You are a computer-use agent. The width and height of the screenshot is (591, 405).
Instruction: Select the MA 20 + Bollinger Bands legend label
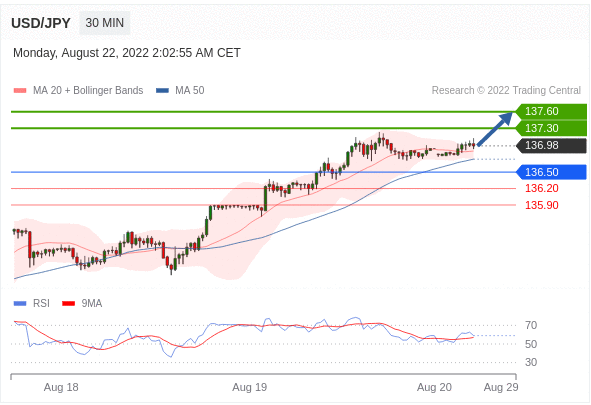point(88,90)
